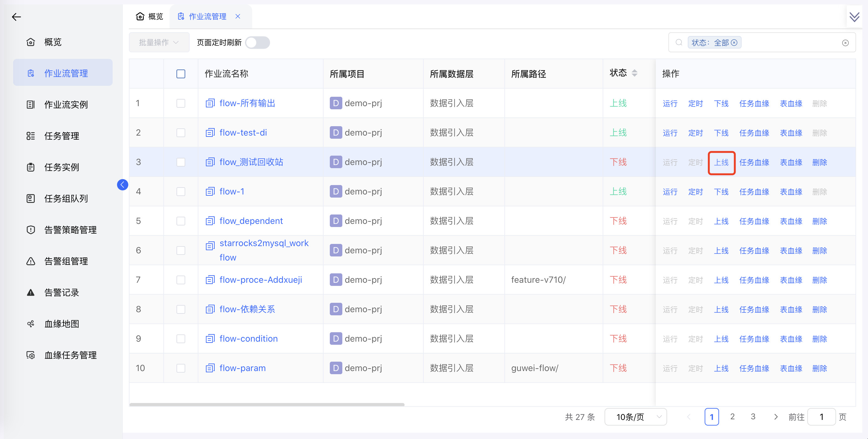Sort the table by 状态 column
868x439 pixels.
[635, 73]
